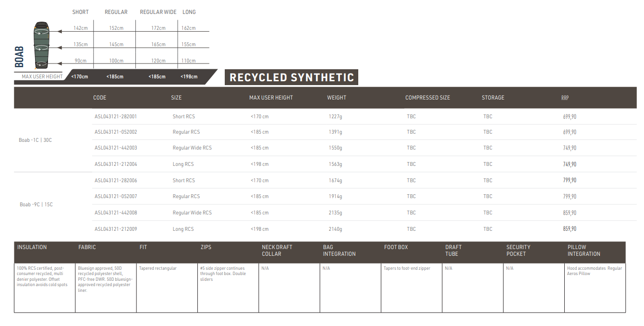Click the 749,90 price in the 1550g row
Screen dimensions: 644x326
coord(570,148)
